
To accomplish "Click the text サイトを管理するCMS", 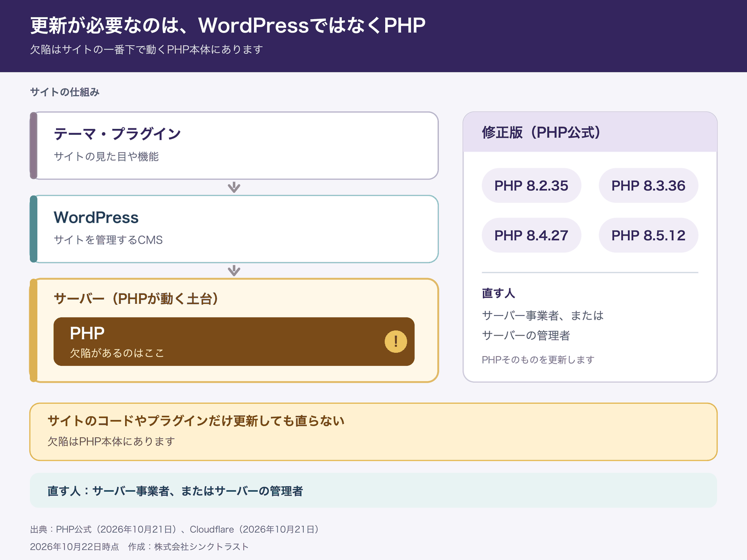I will tap(108, 240).
